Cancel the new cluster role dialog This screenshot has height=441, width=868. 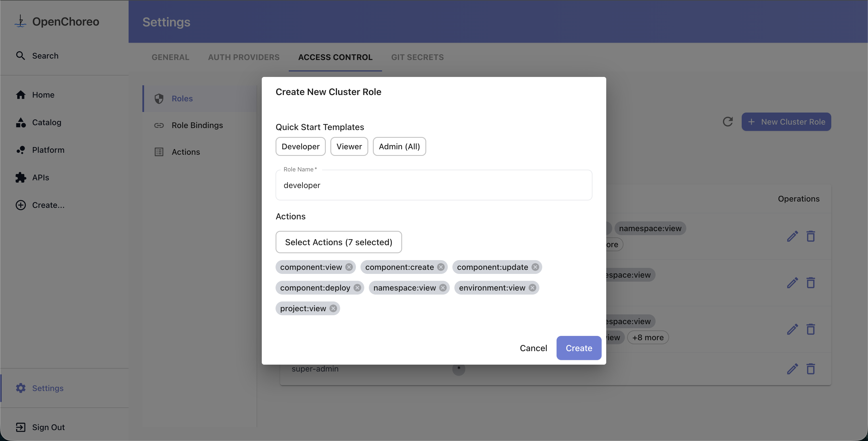533,348
